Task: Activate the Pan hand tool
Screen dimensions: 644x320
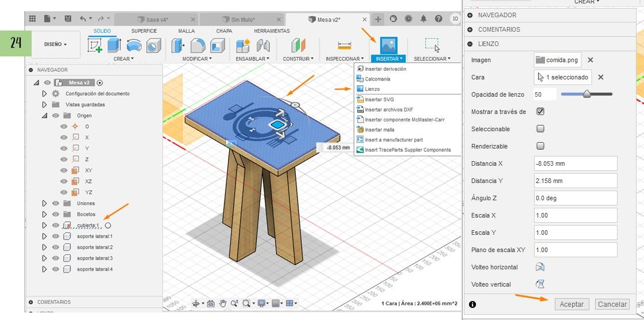Action: (x=223, y=303)
